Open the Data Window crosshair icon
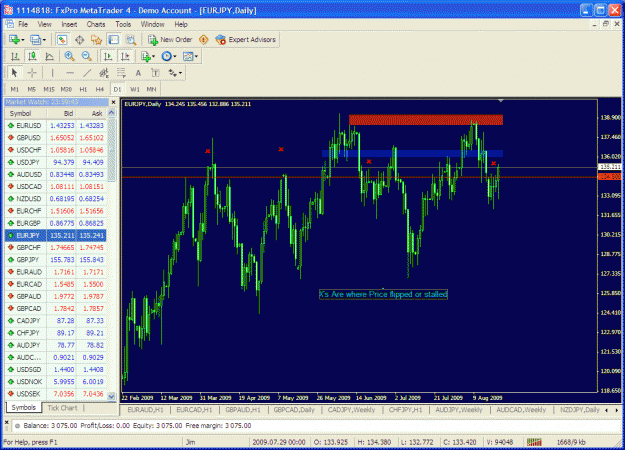625x450 pixels. (x=79, y=39)
